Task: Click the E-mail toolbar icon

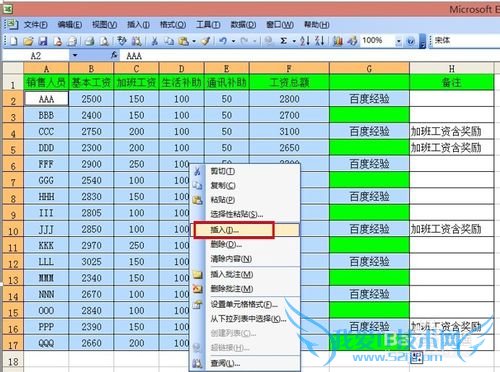Action: point(72,41)
